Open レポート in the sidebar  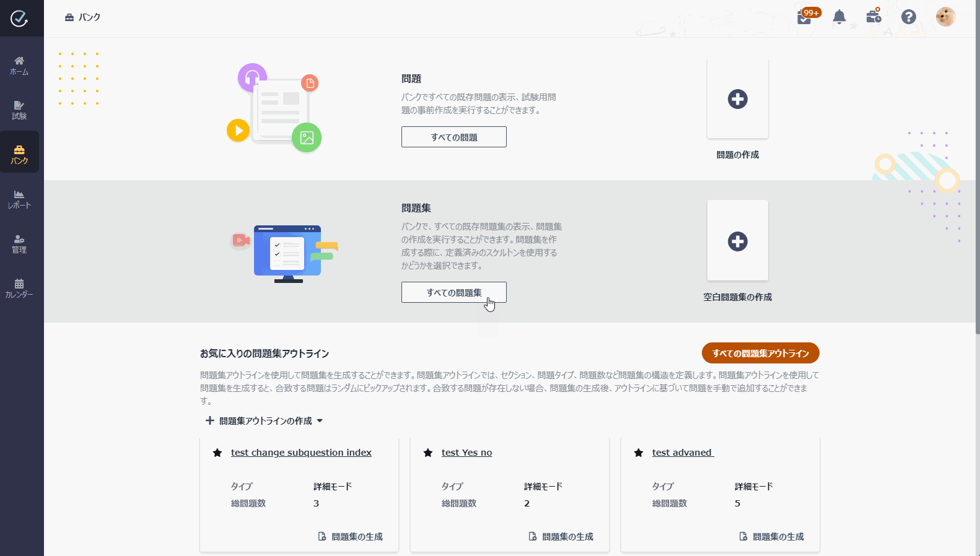[x=19, y=199]
